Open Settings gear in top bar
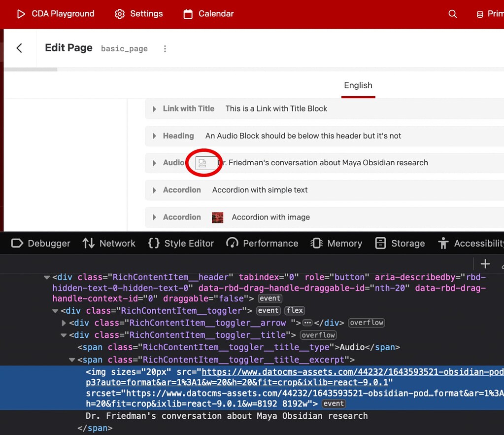This screenshot has height=435, width=504. coord(120,14)
